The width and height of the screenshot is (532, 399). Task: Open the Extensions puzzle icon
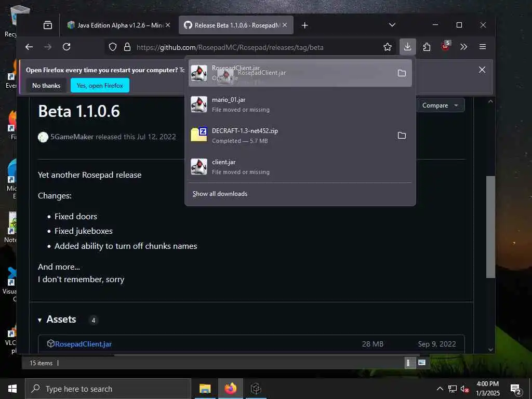427,47
